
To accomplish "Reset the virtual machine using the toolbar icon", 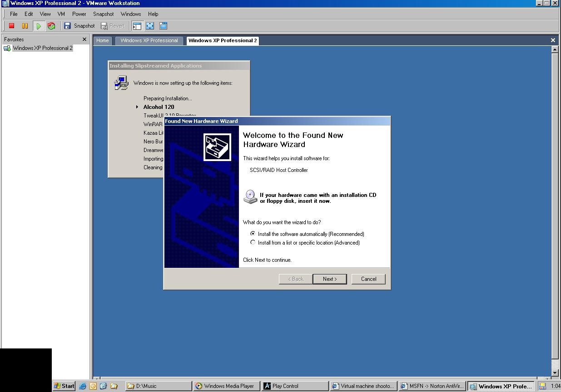I will click(x=51, y=26).
